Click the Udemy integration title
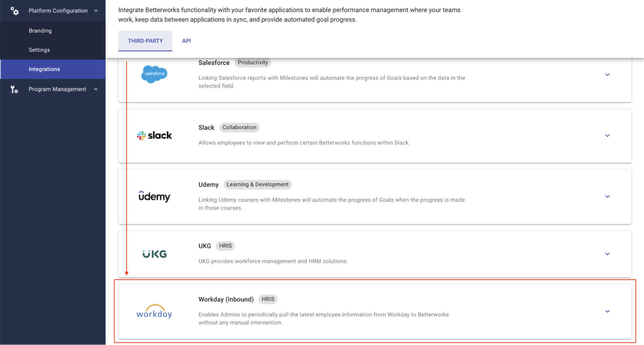The height and width of the screenshot is (345, 644). (208, 185)
